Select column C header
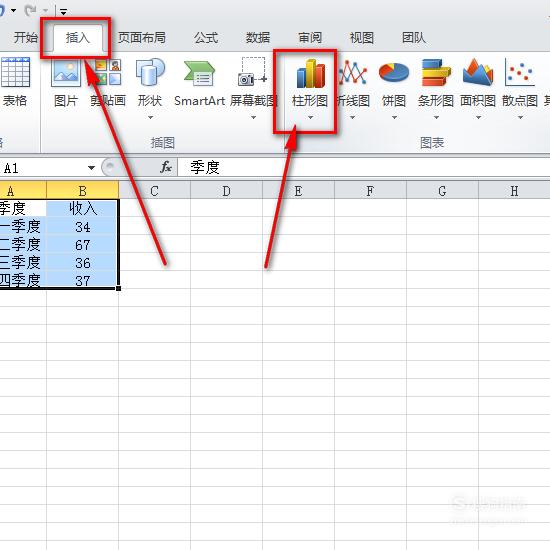The height and width of the screenshot is (550, 550). pos(155,190)
